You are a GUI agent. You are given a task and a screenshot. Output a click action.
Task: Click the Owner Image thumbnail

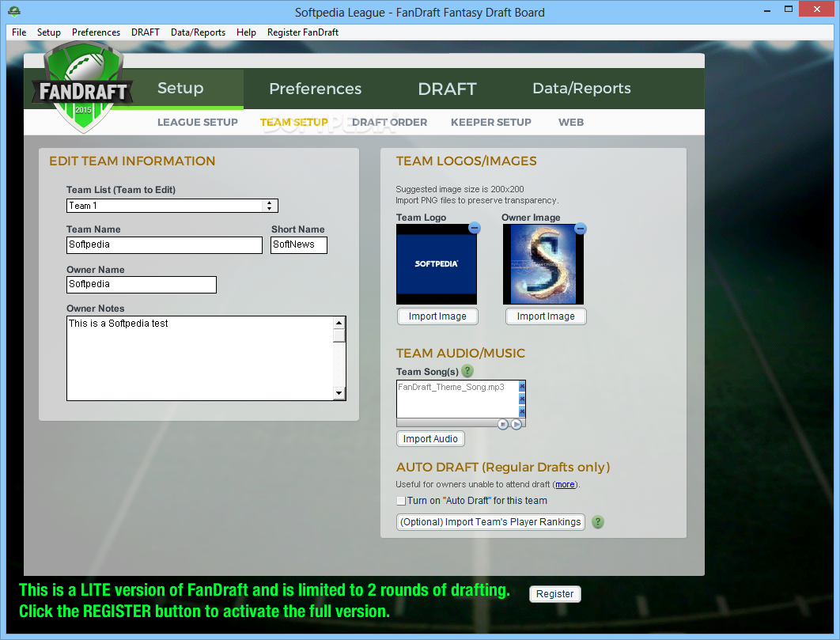(543, 263)
